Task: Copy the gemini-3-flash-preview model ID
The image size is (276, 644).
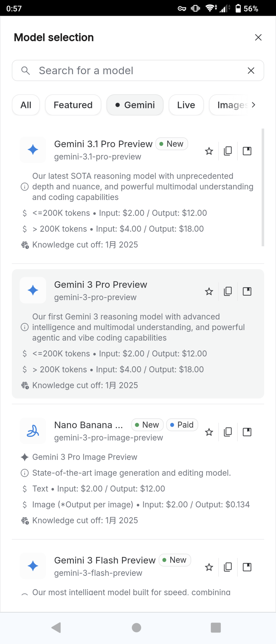Action: tap(228, 567)
